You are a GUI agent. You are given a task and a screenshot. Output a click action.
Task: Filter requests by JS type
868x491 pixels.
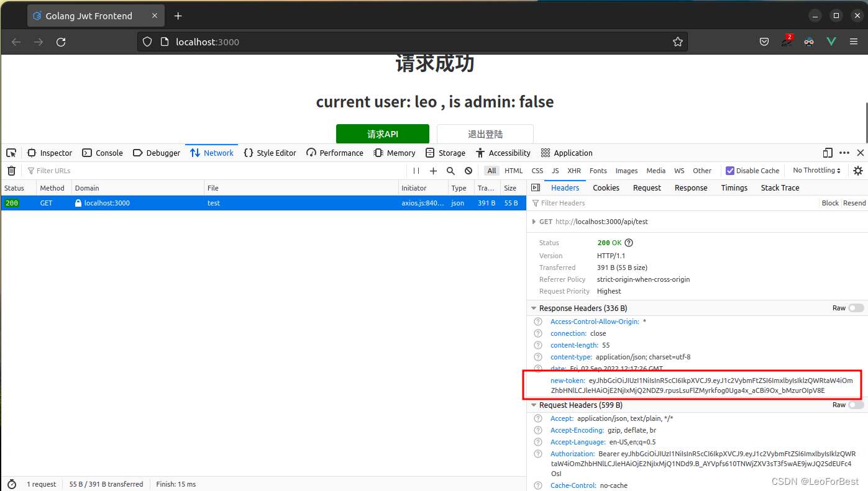tap(555, 171)
